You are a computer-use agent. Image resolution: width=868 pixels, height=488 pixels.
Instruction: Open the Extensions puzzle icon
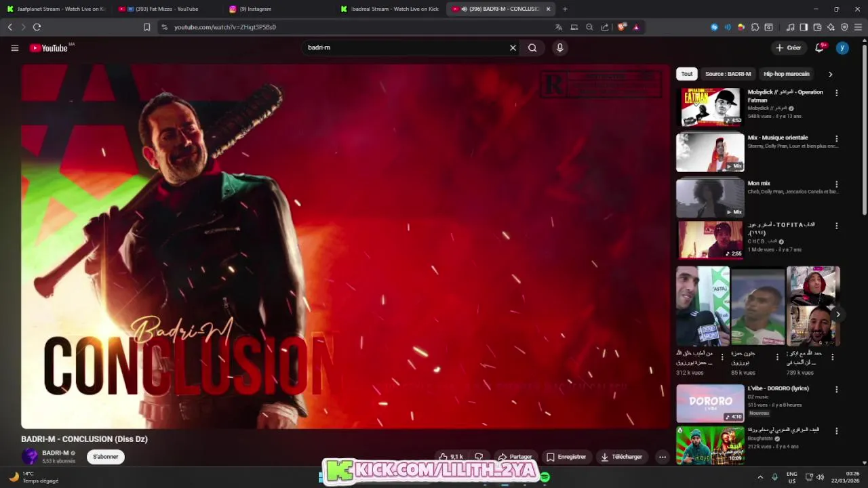click(x=755, y=27)
